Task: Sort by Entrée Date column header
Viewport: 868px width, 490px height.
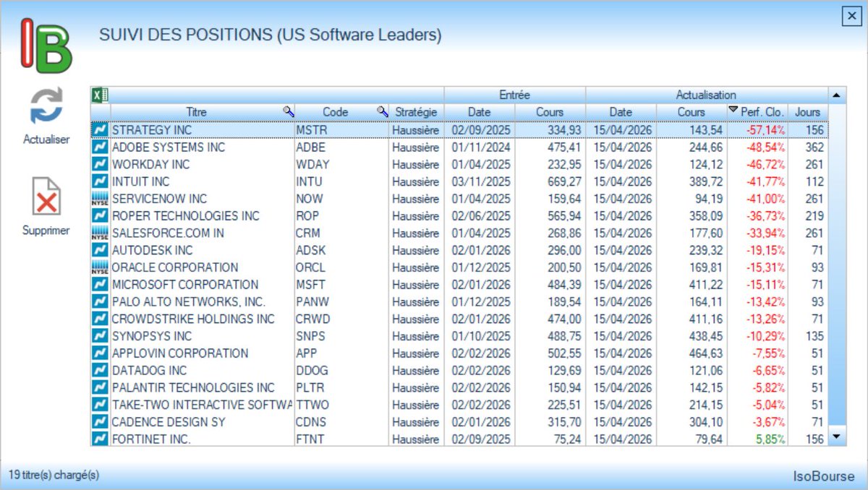Action: [479, 112]
